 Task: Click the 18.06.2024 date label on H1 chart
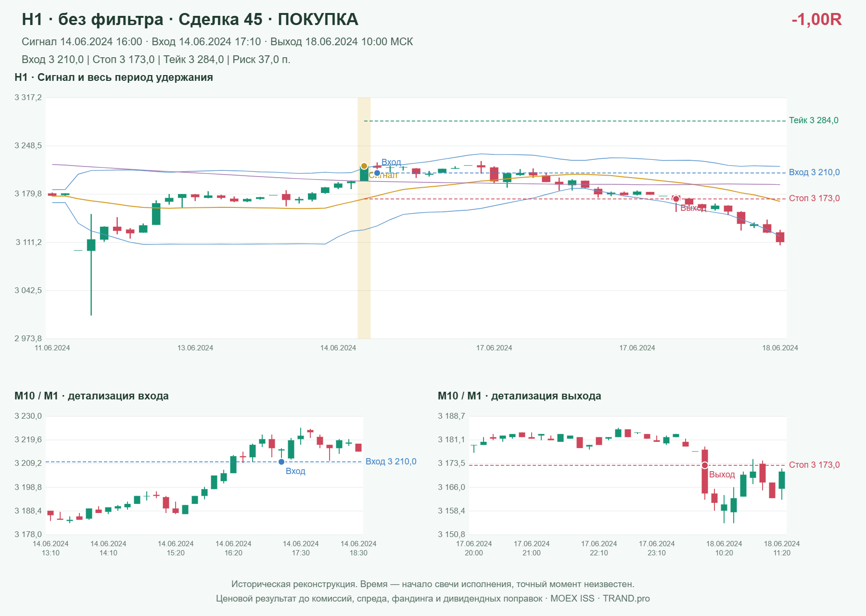[780, 348]
